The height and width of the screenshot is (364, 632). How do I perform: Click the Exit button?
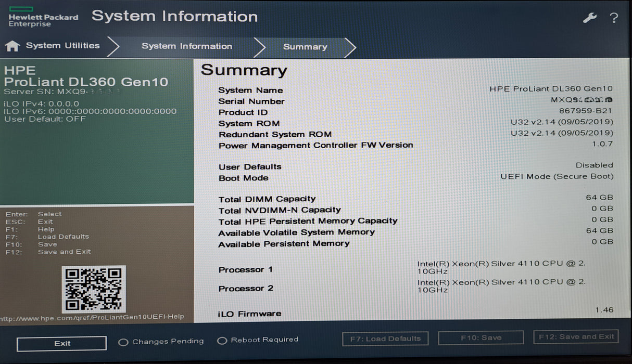click(62, 344)
